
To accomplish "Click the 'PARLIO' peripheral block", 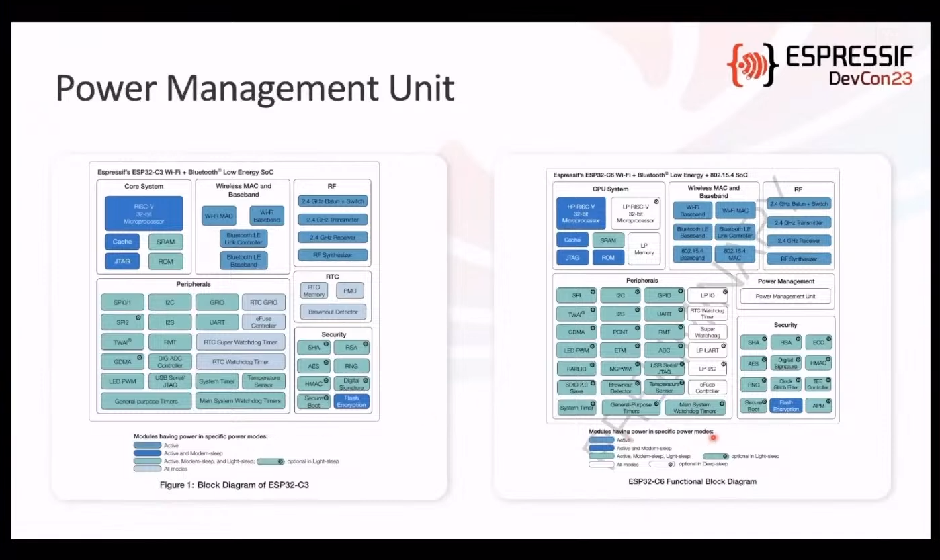I will tap(576, 369).
